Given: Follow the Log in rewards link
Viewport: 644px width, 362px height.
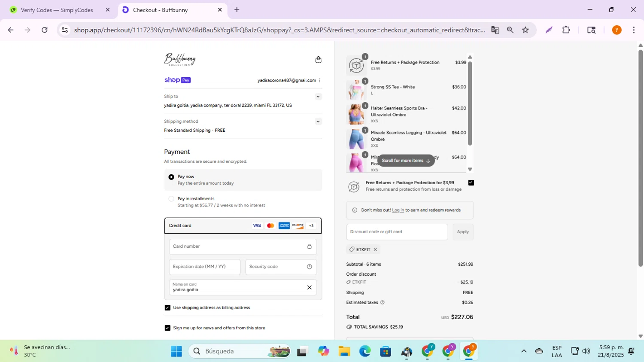Looking at the screenshot, I should pos(398,210).
